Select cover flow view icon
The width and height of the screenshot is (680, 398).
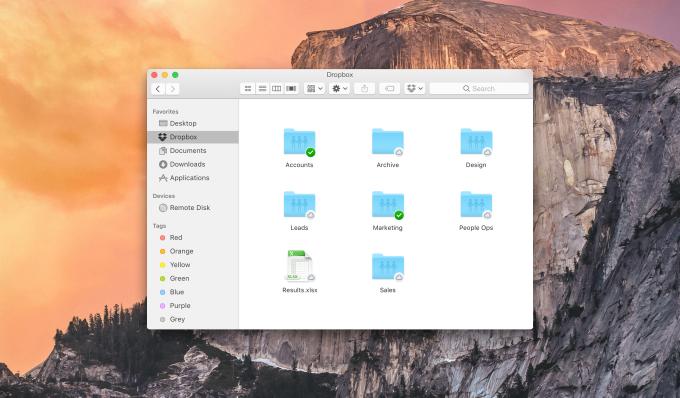click(291, 88)
